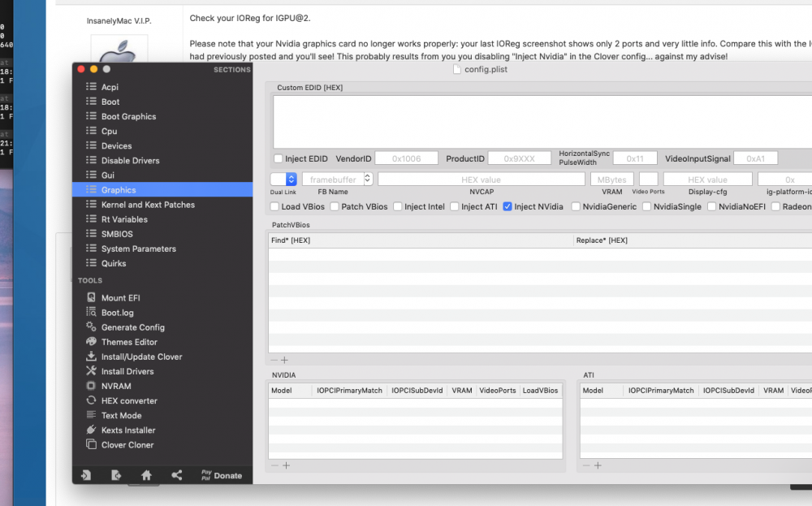Screen dimensions: 812x506
Task: Add a PatchVBios entry with plus
Action: click(284, 360)
